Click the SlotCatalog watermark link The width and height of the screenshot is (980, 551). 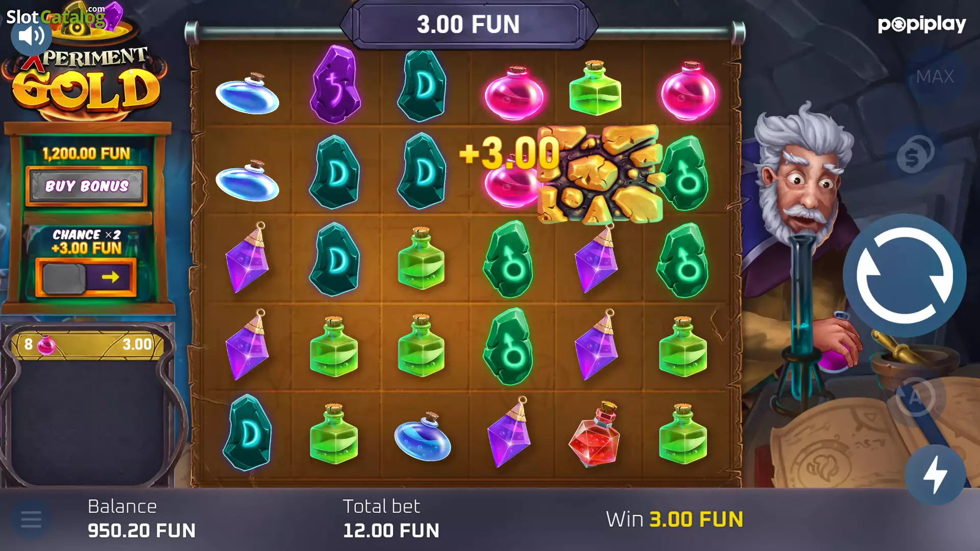point(56,16)
